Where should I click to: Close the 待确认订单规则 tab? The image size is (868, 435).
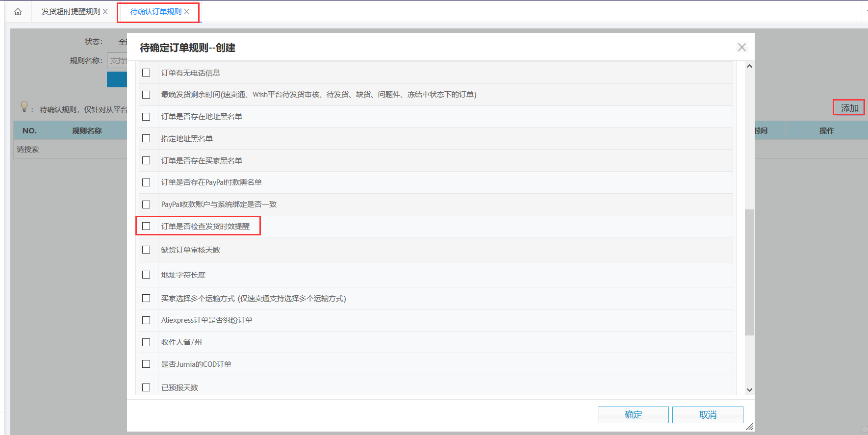(x=187, y=12)
